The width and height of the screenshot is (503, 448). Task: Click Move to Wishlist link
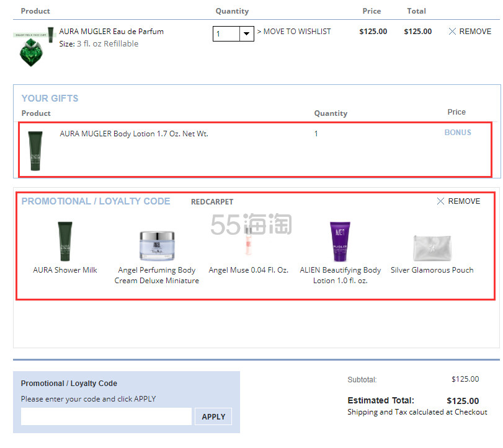pyautogui.click(x=294, y=32)
